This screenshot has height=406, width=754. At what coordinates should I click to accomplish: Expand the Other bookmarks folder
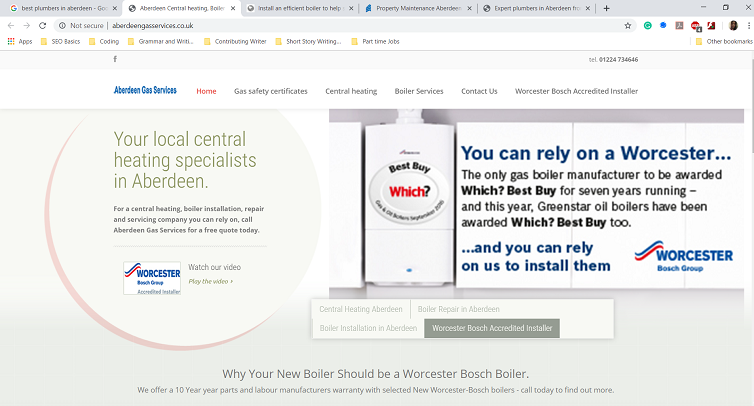(x=724, y=41)
